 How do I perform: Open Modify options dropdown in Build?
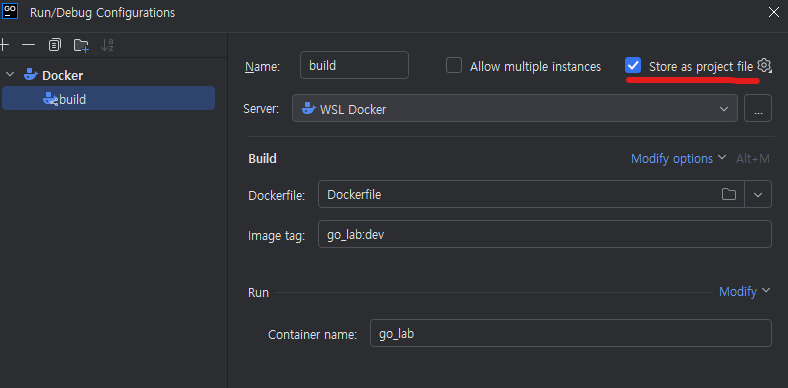pos(678,159)
